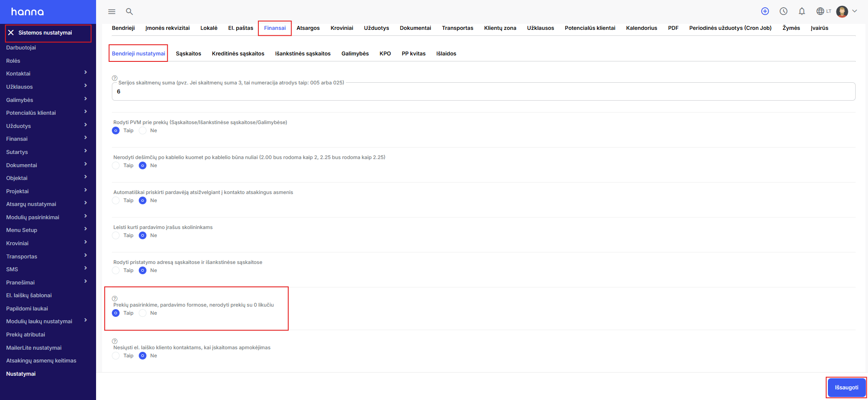This screenshot has height=400, width=868.
Task: Open the hamburger menu icon
Action: pyautogui.click(x=112, y=12)
